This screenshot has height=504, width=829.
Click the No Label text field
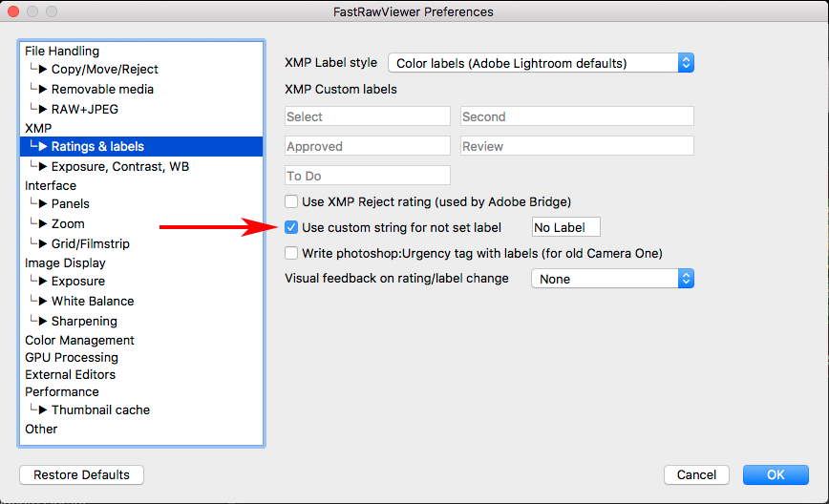point(565,227)
